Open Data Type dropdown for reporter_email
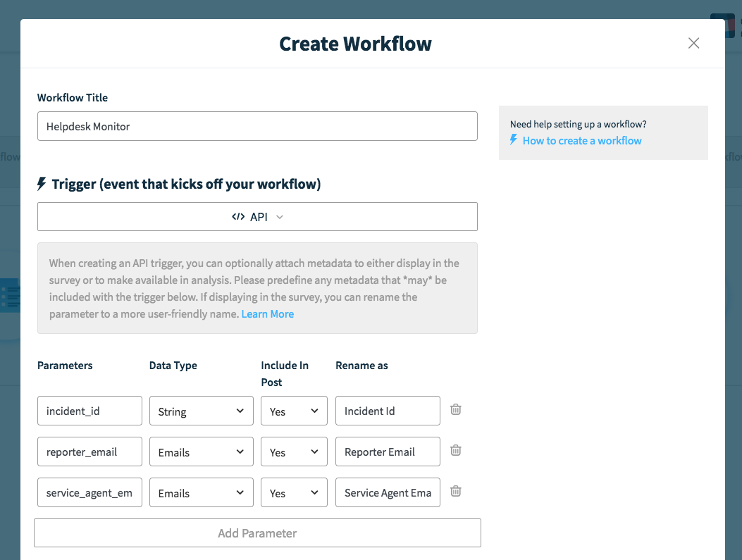742x560 pixels. click(201, 452)
